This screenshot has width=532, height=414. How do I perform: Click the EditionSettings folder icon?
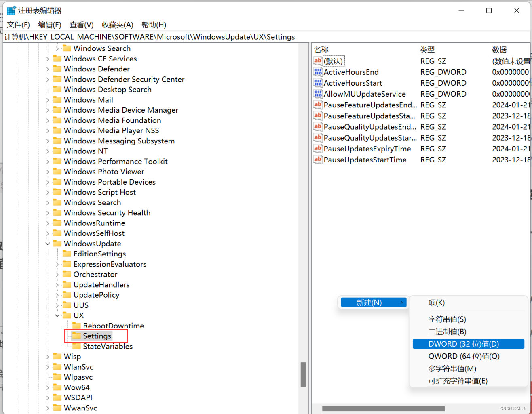pyautogui.click(x=67, y=254)
